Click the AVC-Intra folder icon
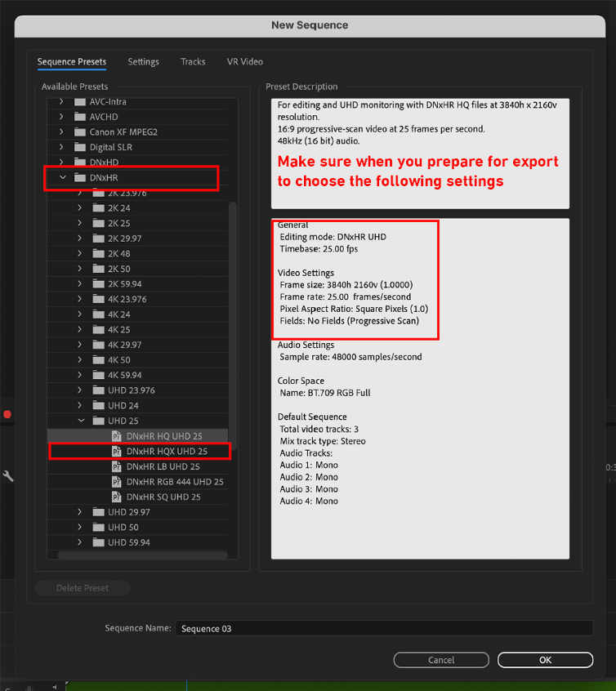616x691 pixels. click(79, 102)
